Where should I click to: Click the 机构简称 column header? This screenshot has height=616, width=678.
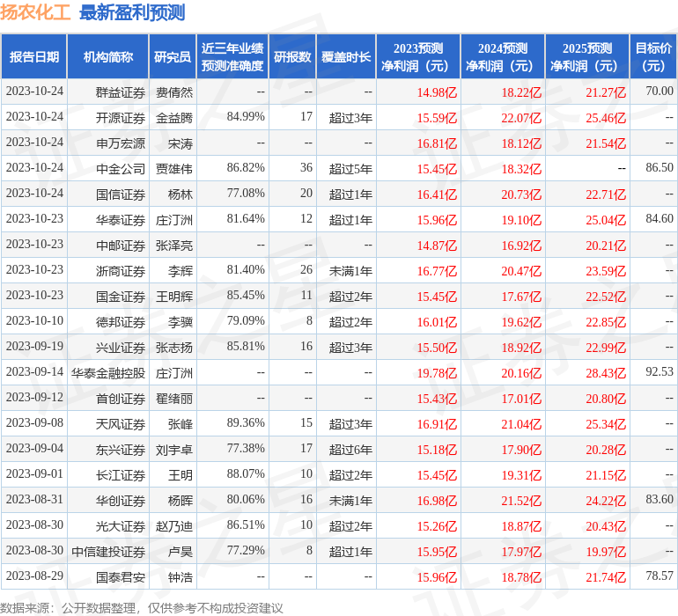[108, 56]
